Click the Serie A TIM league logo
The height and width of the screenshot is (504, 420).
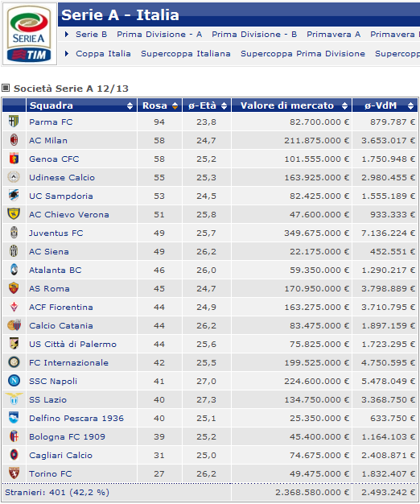point(29,34)
